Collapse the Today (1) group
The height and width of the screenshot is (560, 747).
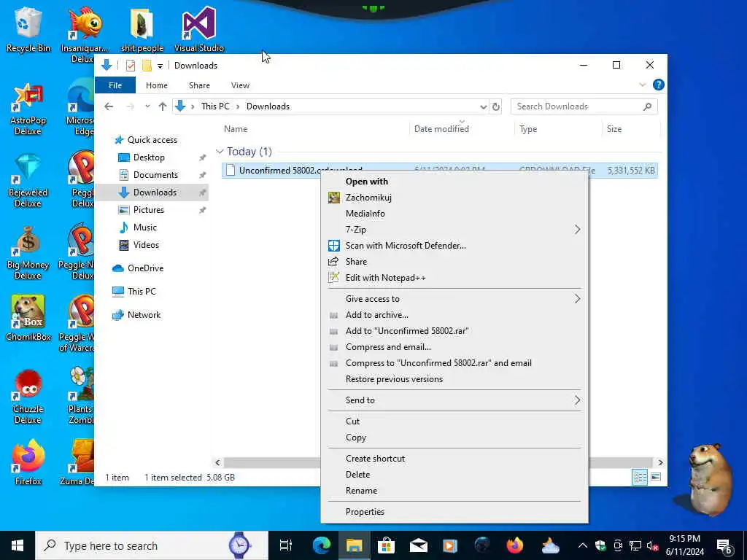tap(220, 152)
